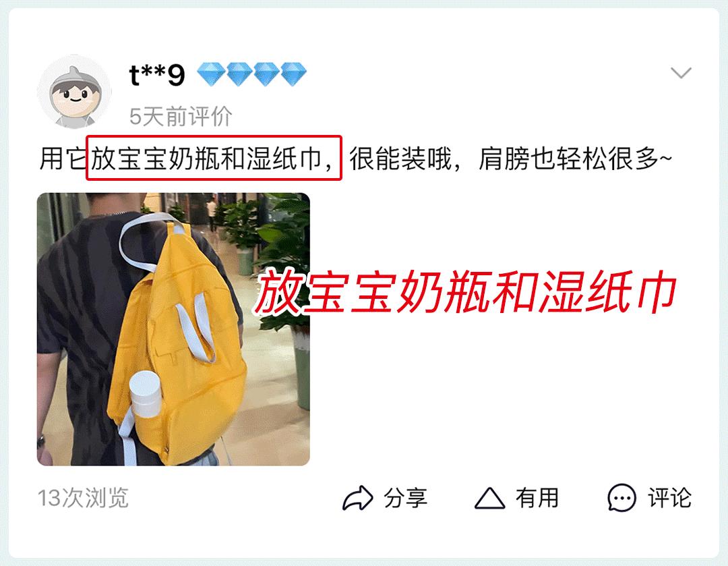Click the share arrow icon
728x566 pixels.
point(357,498)
